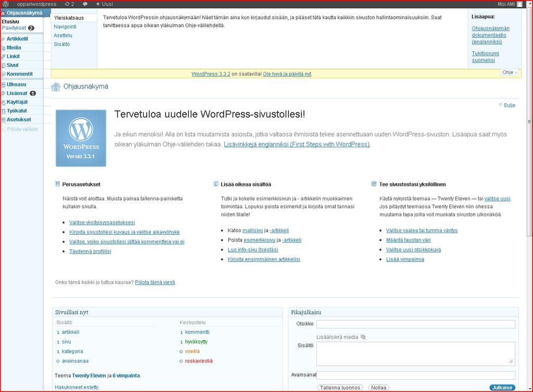Viewport: 533px width, 392px height.
Task: Click Täydennä profiilisi link
Action: point(90,251)
